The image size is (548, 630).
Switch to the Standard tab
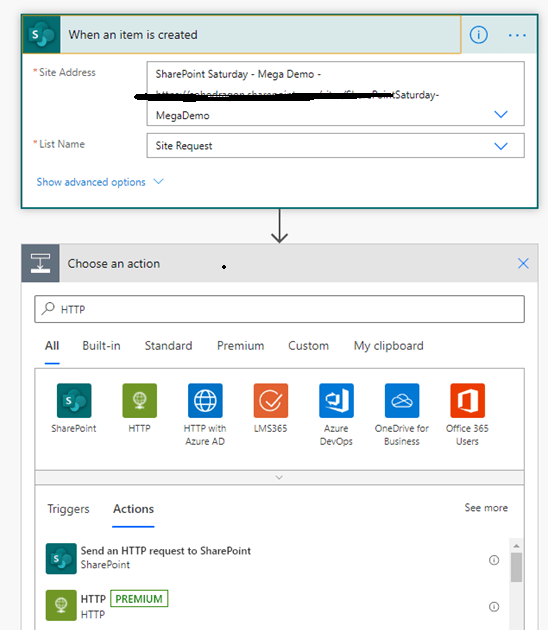point(168,346)
